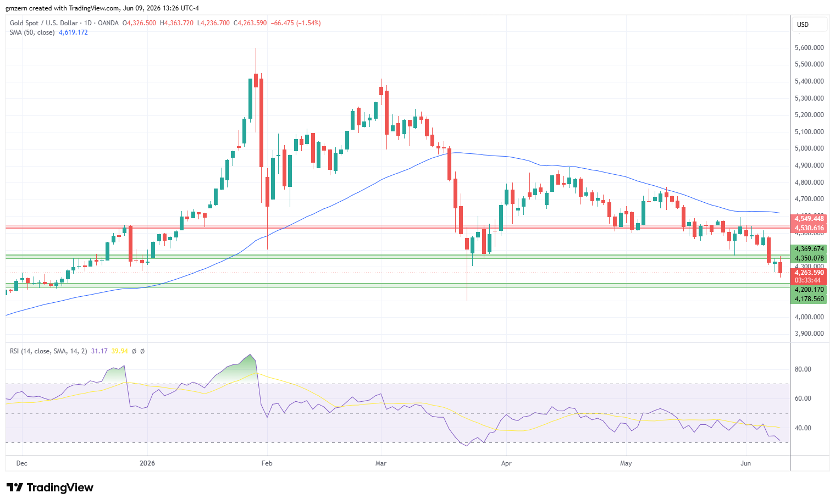835x504 pixels.
Task: Select the SMA value 4,619.172
Action: pyautogui.click(x=73, y=32)
